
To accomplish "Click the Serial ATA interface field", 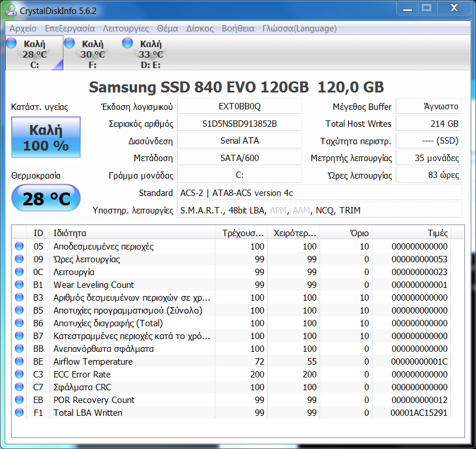I will [240, 141].
